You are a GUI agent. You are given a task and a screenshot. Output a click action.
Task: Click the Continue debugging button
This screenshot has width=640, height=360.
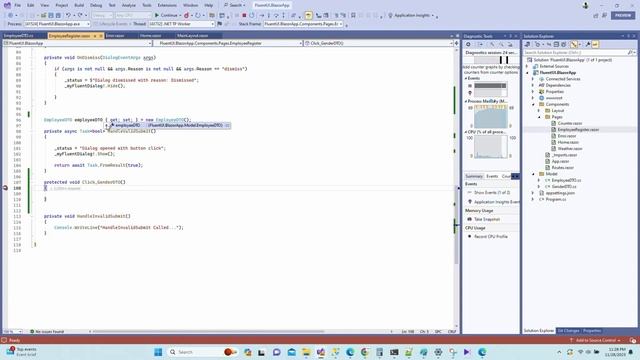[x=167, y=15]
